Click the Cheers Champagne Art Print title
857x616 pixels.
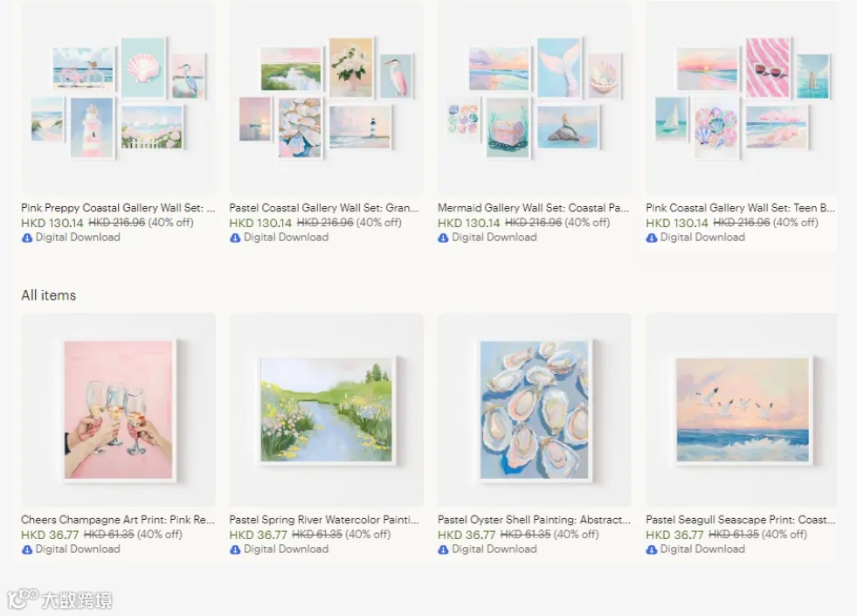(x=118, y=520)
